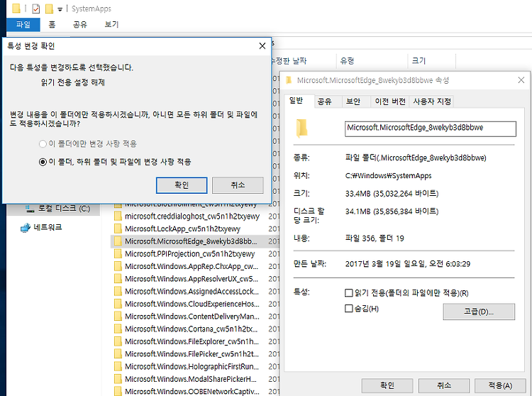Click folder icon beside CloudExperienceHos row

[118, 304]
